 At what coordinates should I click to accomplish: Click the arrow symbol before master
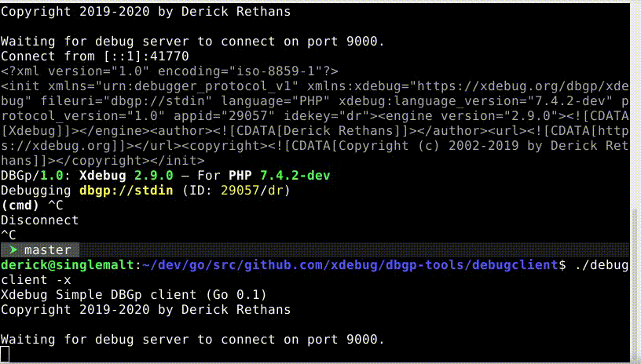(13, 250)
